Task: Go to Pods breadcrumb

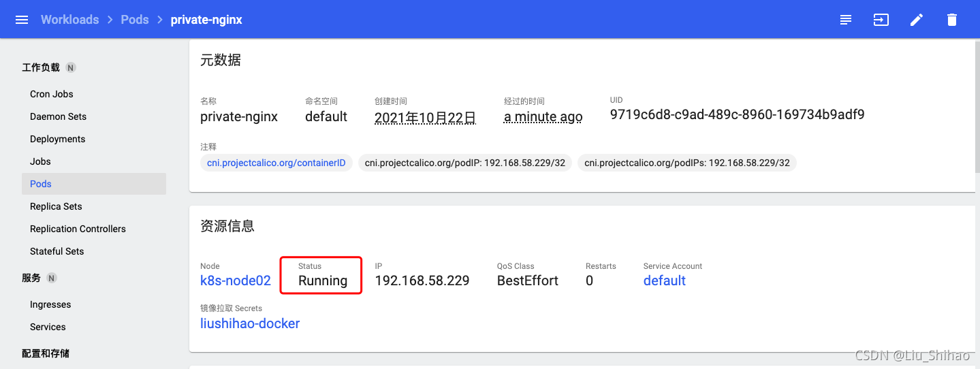Action: (x=135, y=20)
